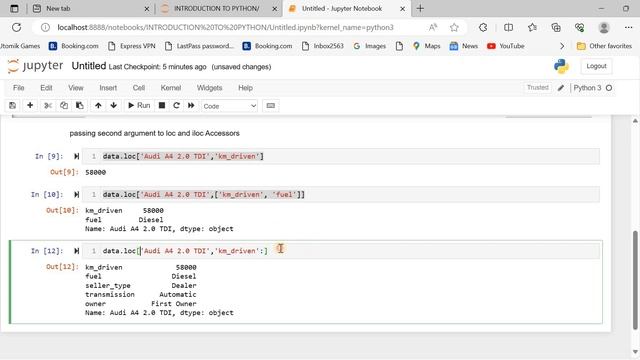Add page to favorites star icon
This screenshot has width=640, height=360.
coord(454,27)
